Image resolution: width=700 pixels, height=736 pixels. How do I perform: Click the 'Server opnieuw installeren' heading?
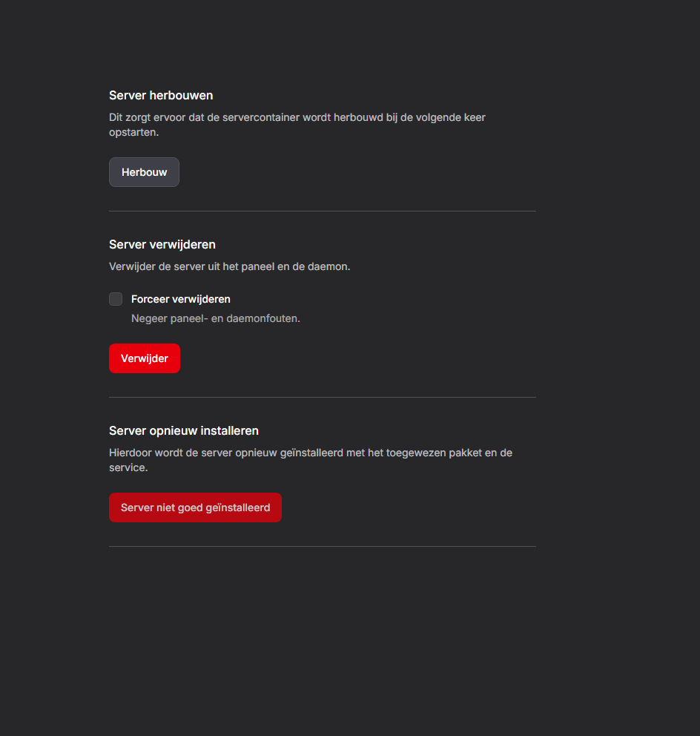click(x=183, y=430)
